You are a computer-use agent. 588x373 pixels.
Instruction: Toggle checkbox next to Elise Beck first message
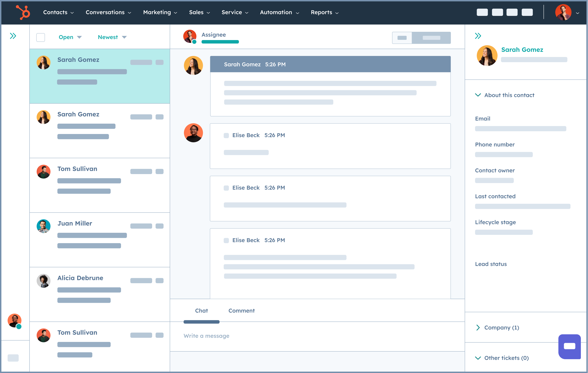[x=226, y=135]
